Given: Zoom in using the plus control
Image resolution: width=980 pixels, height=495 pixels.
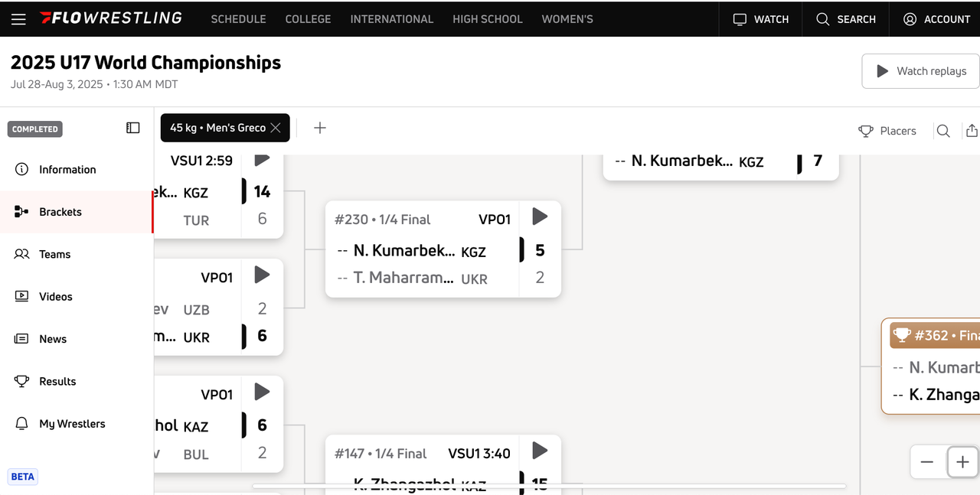Looking at the screenshot, I should point(962,462).
